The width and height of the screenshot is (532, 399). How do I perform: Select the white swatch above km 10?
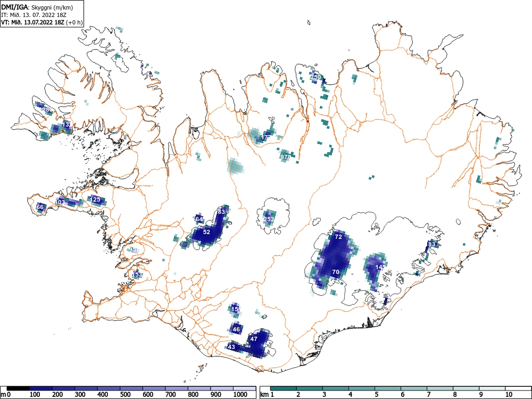pyautogui.click(x=518, y=388)
